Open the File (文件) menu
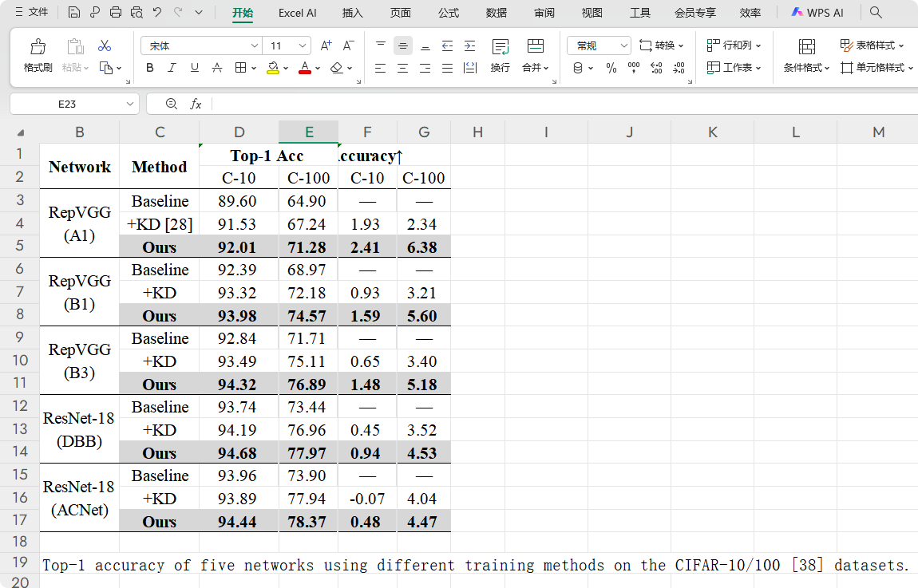 [32, 12]
